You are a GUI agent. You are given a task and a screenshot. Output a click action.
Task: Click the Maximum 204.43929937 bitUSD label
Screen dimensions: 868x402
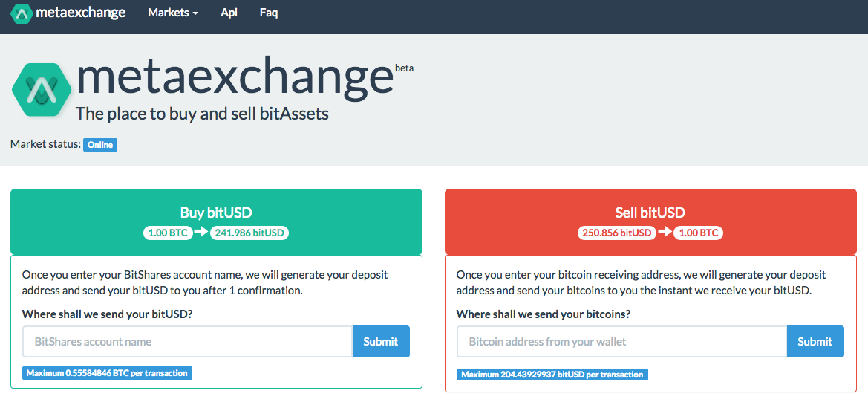click(x=552, y=375)
